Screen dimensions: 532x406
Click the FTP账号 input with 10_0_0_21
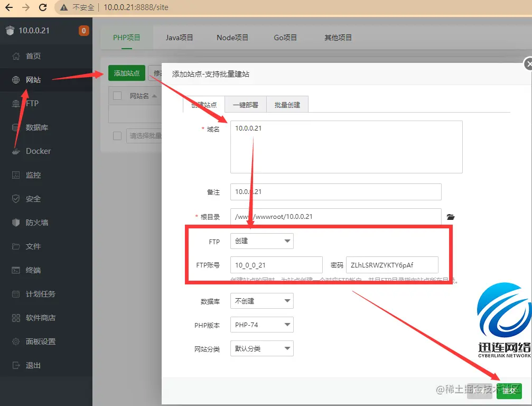tap(276, 265)
